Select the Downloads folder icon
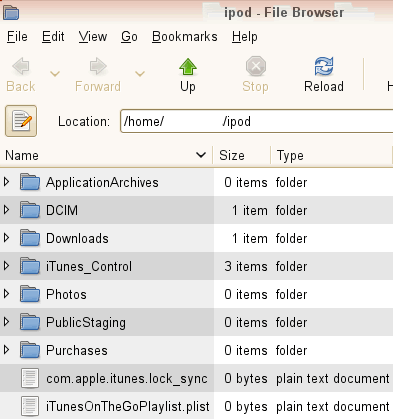The width and height of the screenshot is (393, 419). [x=30, y=238]
